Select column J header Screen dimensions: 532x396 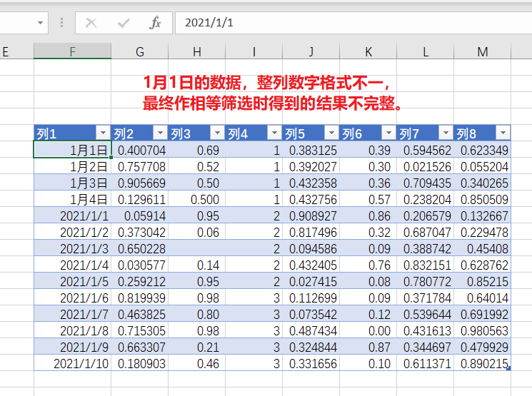(311, 51)
